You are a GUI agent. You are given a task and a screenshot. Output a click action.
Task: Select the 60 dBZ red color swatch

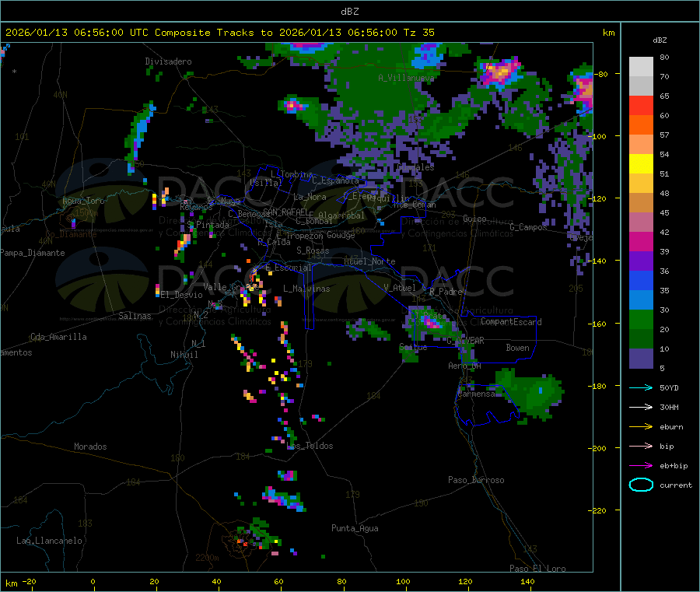[x=641, y=105]
